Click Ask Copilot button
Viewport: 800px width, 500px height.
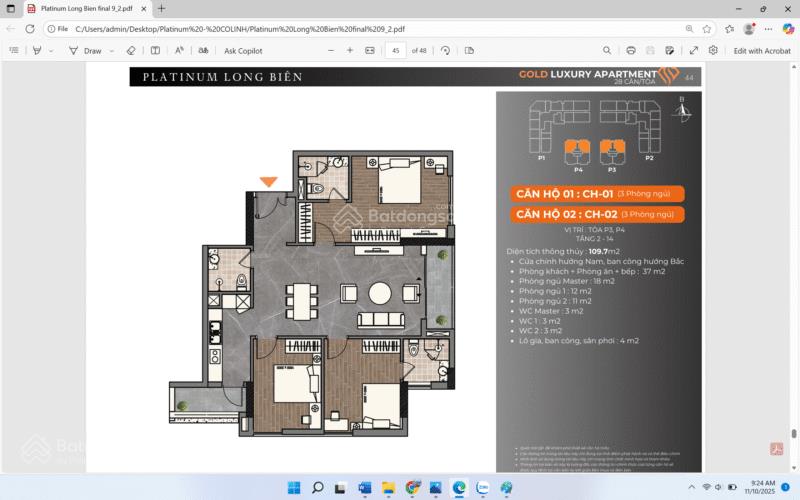[243, 51]
